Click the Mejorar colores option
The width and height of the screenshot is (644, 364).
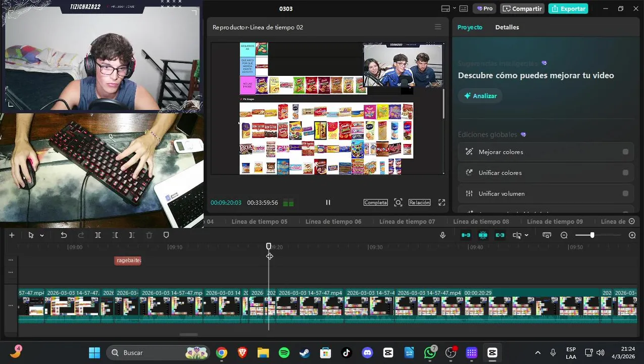(546, 152)
